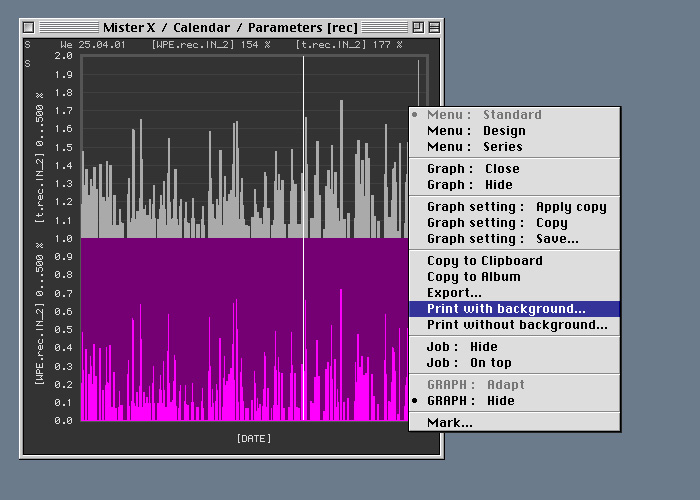Open the Mark... option
Screen dimensions: 700x500
(x=514, y=423)
